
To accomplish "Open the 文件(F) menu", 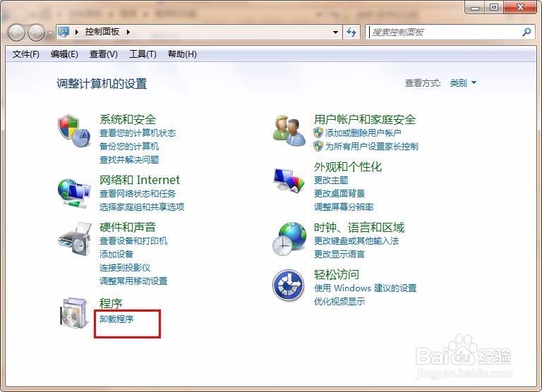I will click(25, 54).
